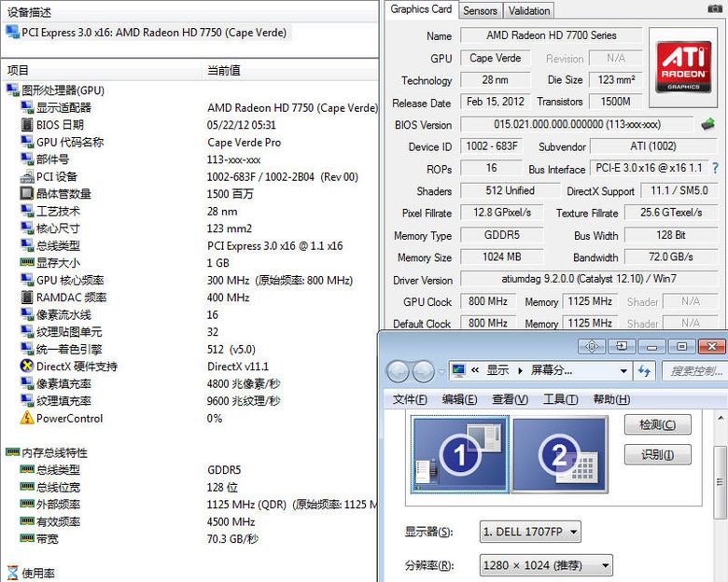Open the 帮助(H) menu

coord(611,399)
